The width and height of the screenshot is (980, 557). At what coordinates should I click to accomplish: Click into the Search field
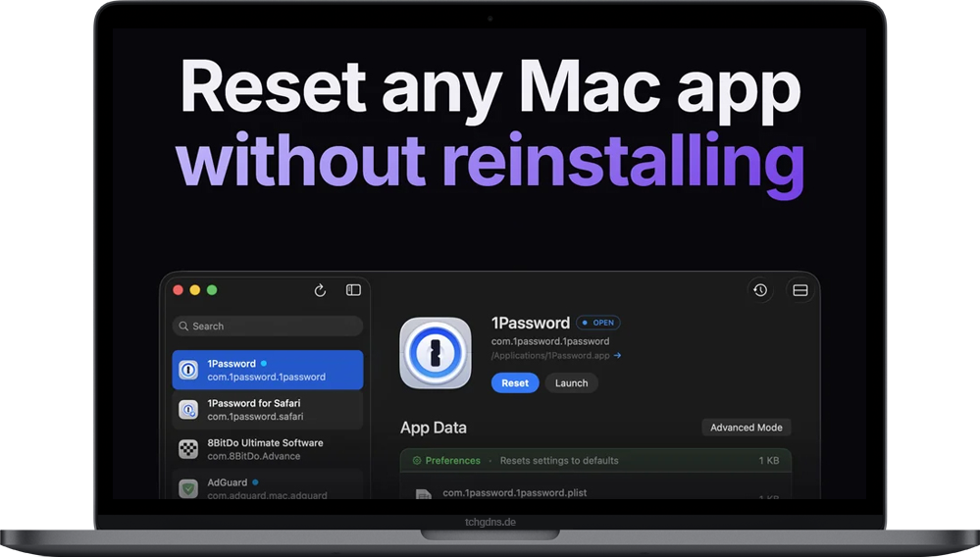point(268,326)
